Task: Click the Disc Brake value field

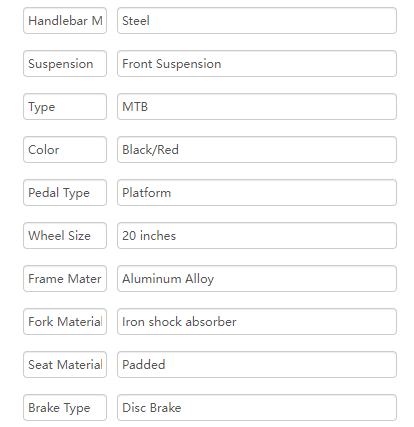Action: pyautogui.click(x=257, y=408)
